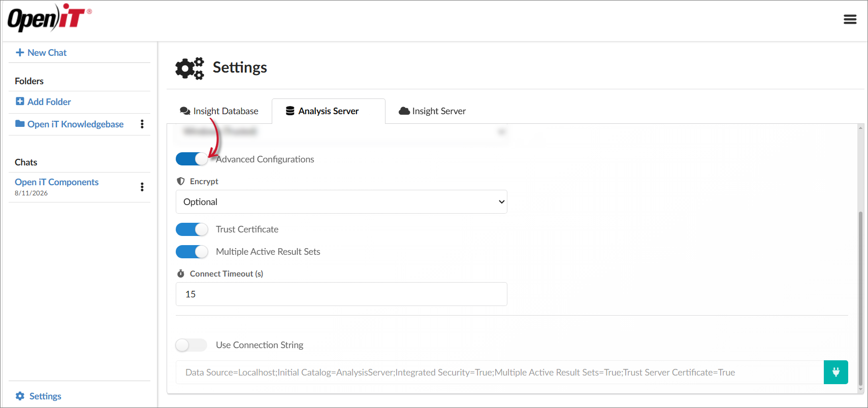The width and height of the screenshot is (868, 408).
Task: Click the Insight Database chat-bubbles icon
Action: point(185,111)
